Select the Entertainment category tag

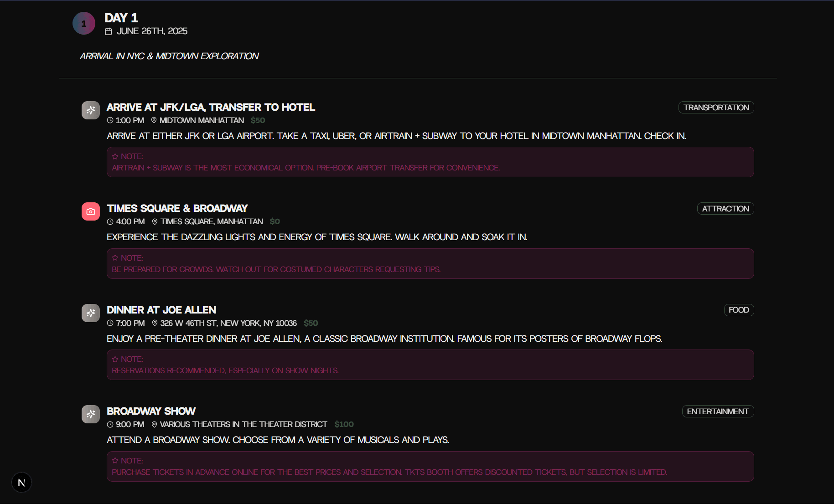(718, 411)
